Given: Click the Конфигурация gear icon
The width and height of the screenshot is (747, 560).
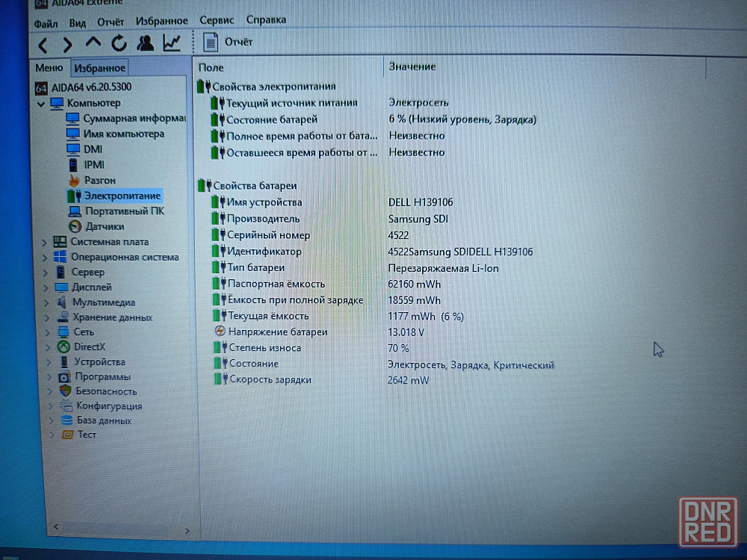Looking at the screenshot, I should 66,406.
